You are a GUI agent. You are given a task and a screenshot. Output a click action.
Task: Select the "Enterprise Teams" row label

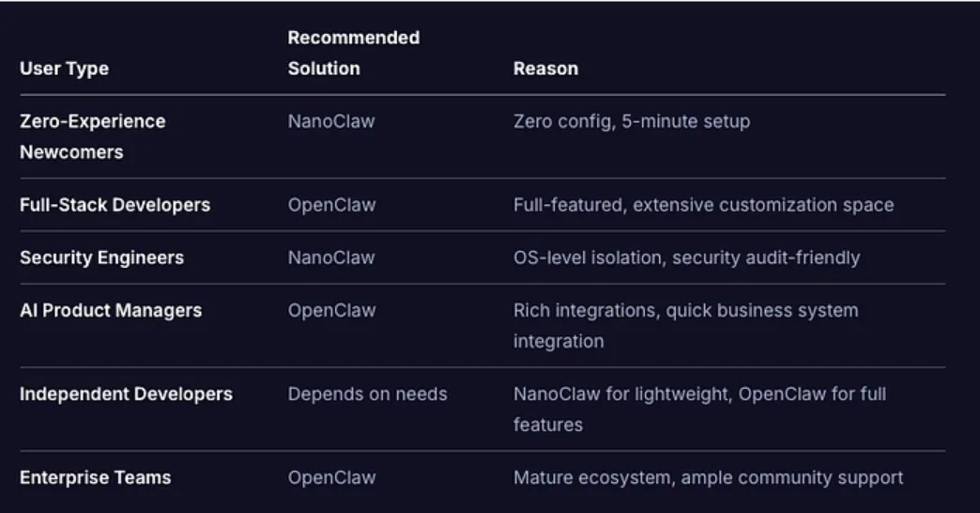(x=95, y=477)
